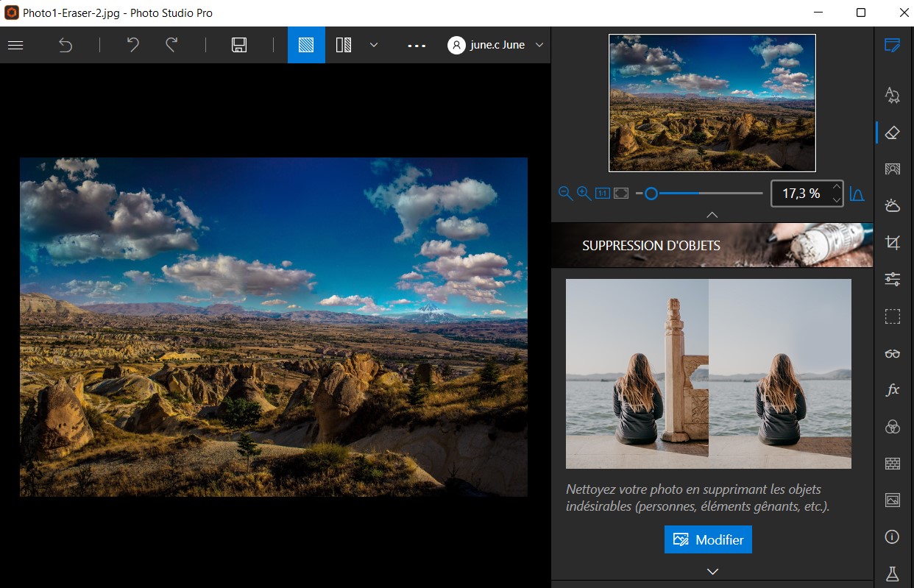Open the three-circles color filters tool
The image size is (914, 588).
892,427
